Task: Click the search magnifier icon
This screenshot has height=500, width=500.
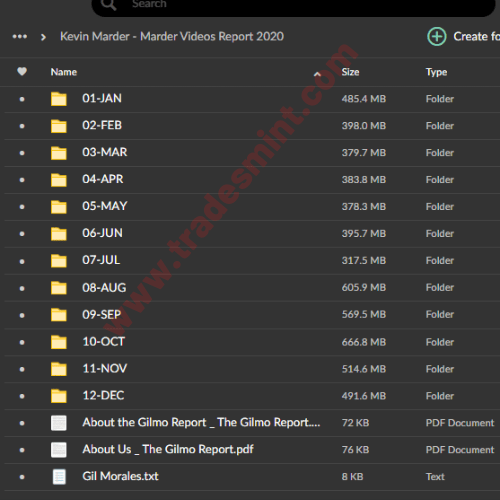Action: pyautogui.click(x=109, y=4)
